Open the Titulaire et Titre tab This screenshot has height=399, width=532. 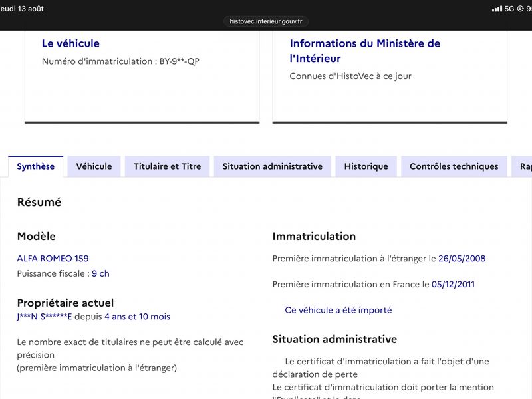coord(168,166)
